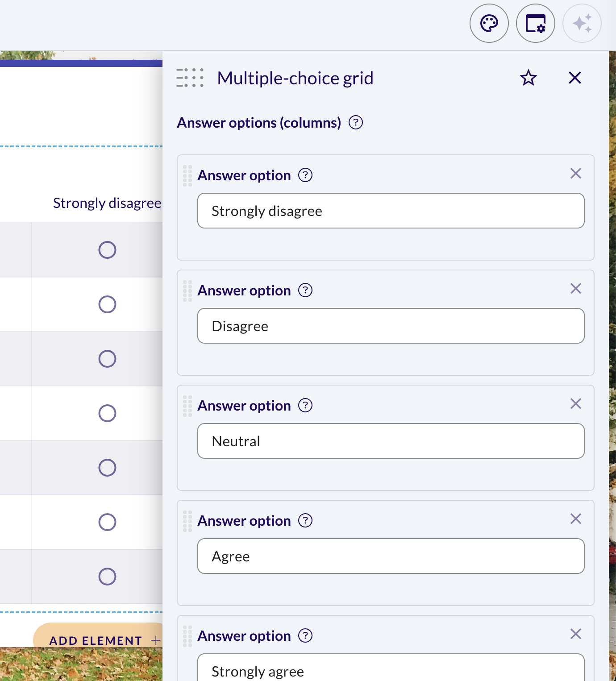The width and height of the screenshot is (616, 681).
Task: Remove the Agree answer option
Action: click(x=576, y=519)
